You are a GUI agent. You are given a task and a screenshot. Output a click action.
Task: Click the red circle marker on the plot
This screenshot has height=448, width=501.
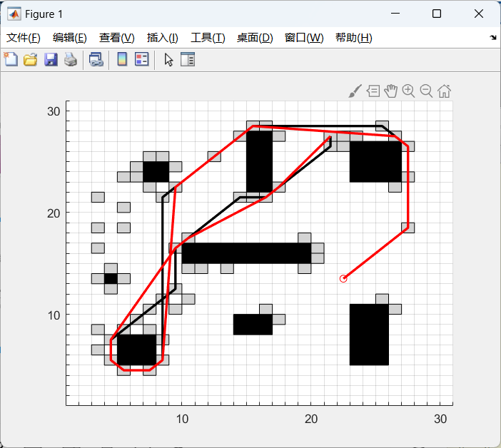point(343,279)
